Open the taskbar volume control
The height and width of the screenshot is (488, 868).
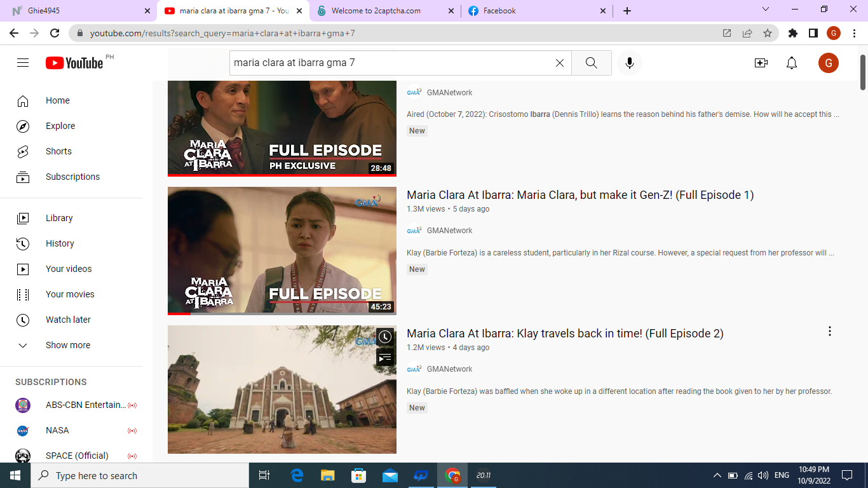pos(763,475)
